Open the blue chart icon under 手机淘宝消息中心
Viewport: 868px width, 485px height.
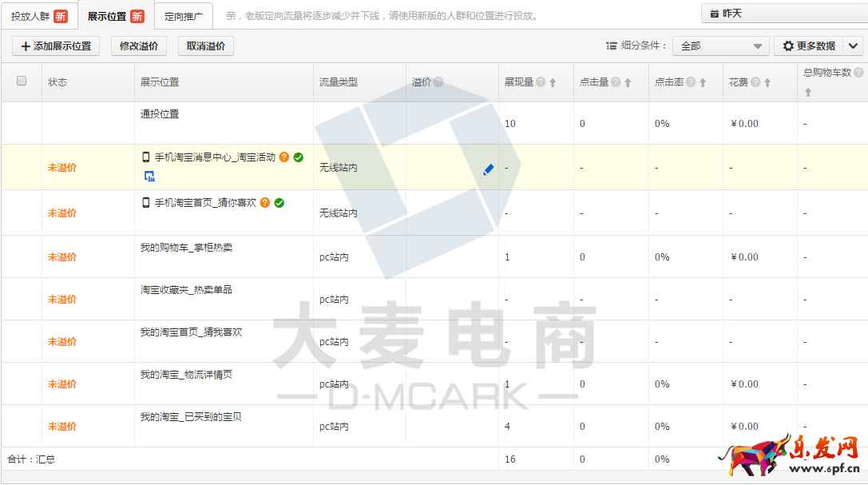pos(149,176)
